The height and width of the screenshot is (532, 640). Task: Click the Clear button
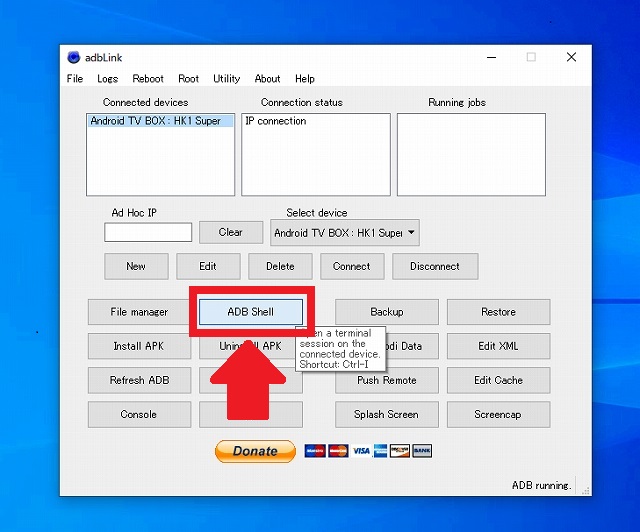[231, 232]
